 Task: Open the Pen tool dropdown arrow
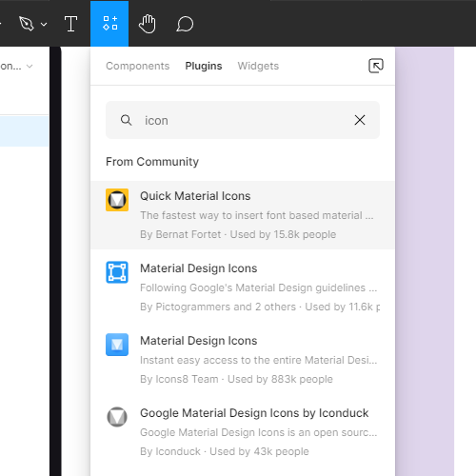44,24
